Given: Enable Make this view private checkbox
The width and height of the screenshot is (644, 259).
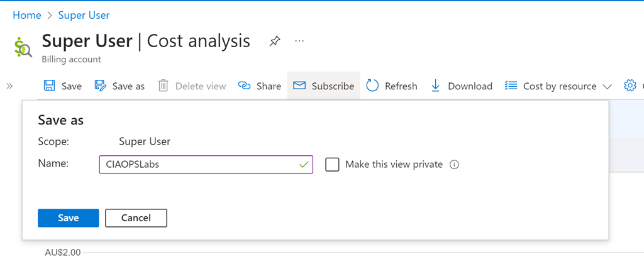Looking at the screenshot, I should (x=332, y=165).
